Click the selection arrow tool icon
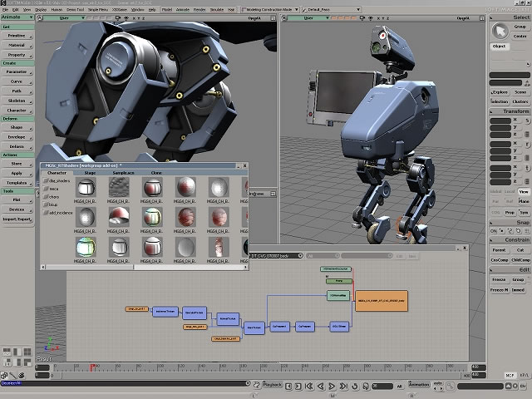 500,32
